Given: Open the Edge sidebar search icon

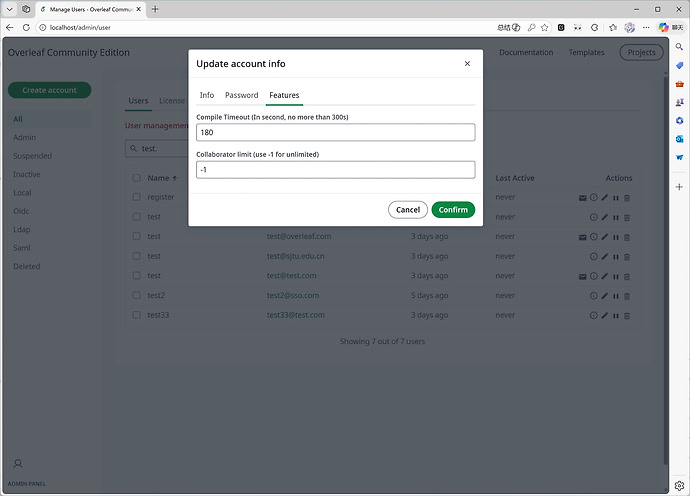Looking at the screenshot, I should [x=679, y=47].
